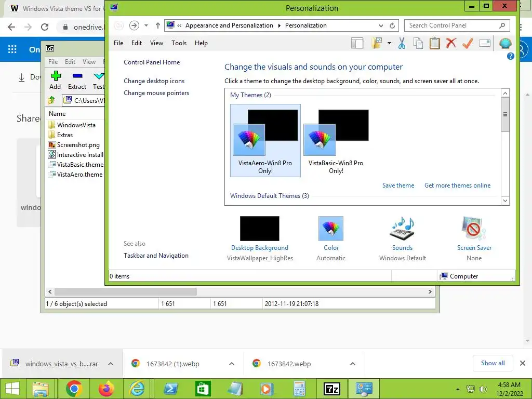Image resolution: width=532 pixels, height=399 pixels.
Task: Click the Up arrow navigation button
Action: tap(158, 25)
